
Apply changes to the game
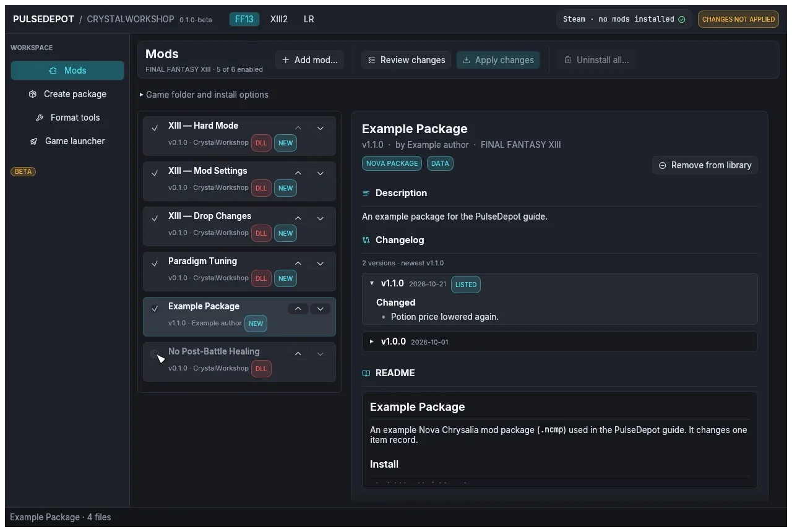tap(498, 60)
